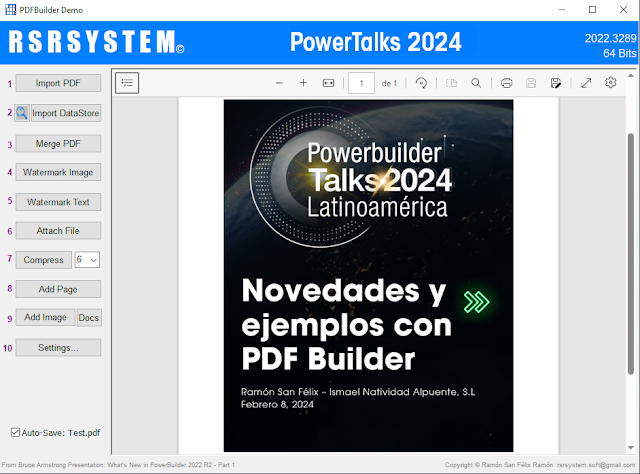
Task: Open the Settings... button
Action: (58, 348)
